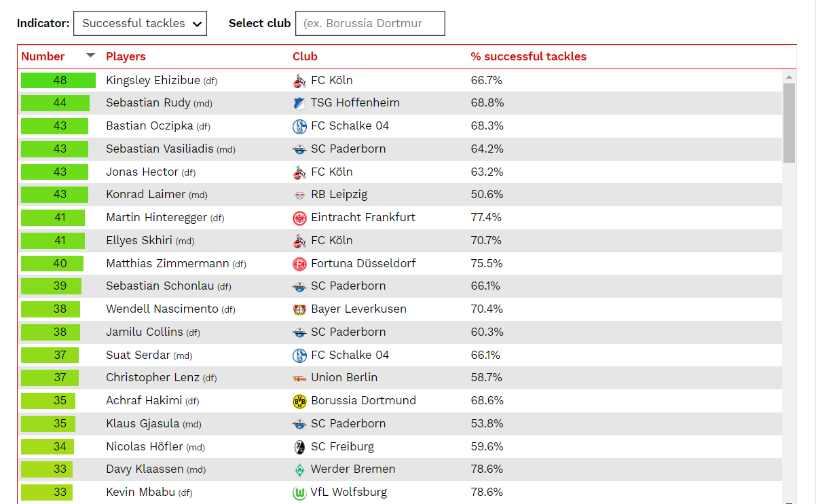Click the VfL Wolfsburg club logo
The width and height of the screenshot is (816, 504).
pos(299,493)
